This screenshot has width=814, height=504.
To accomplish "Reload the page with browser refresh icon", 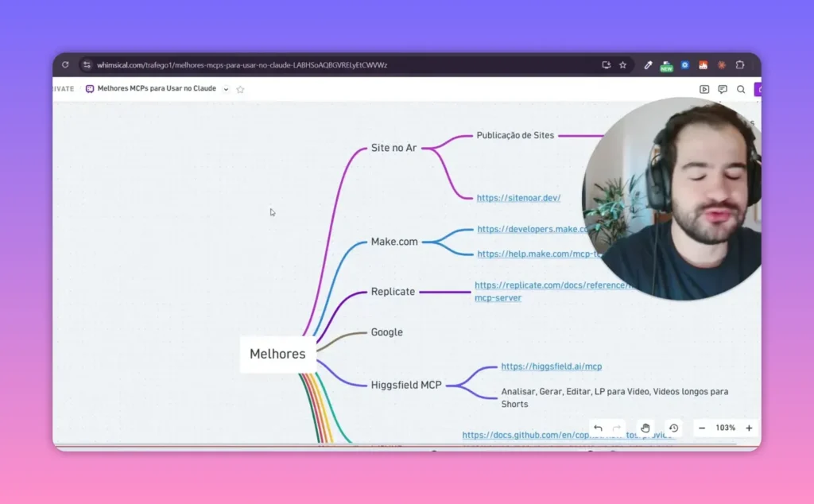I will pos(65,65).
